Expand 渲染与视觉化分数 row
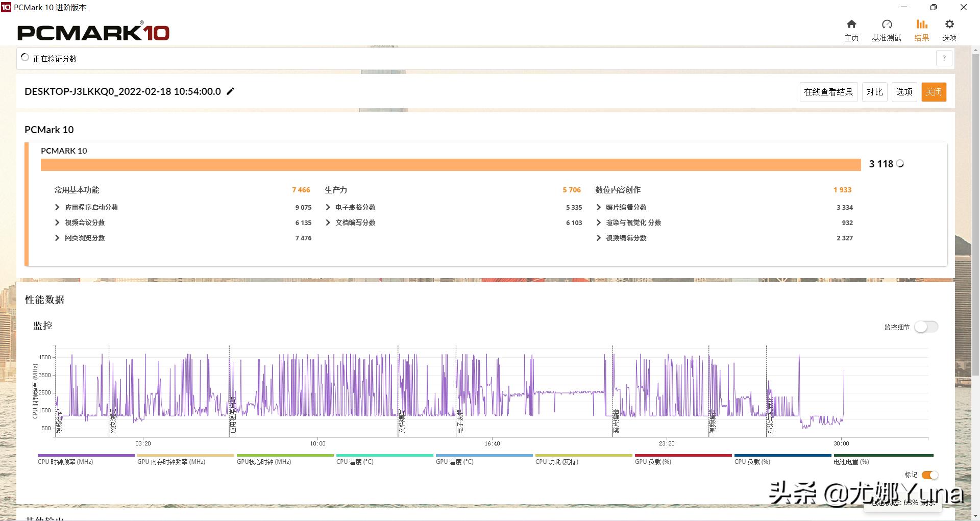Screen dimensions: 980x521 (598, 222)
